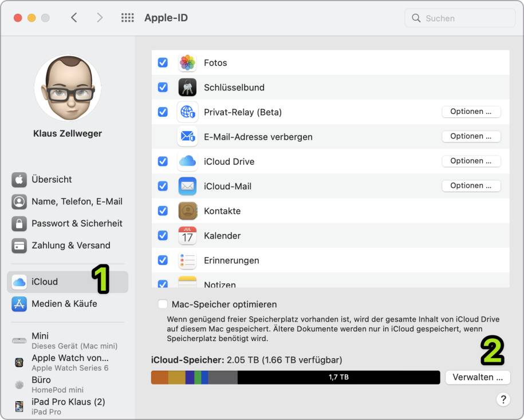Click the E-Mail-Adresse verbergen envelope icon
Screen dimensions: 524x420
click(x=187, y=137)
